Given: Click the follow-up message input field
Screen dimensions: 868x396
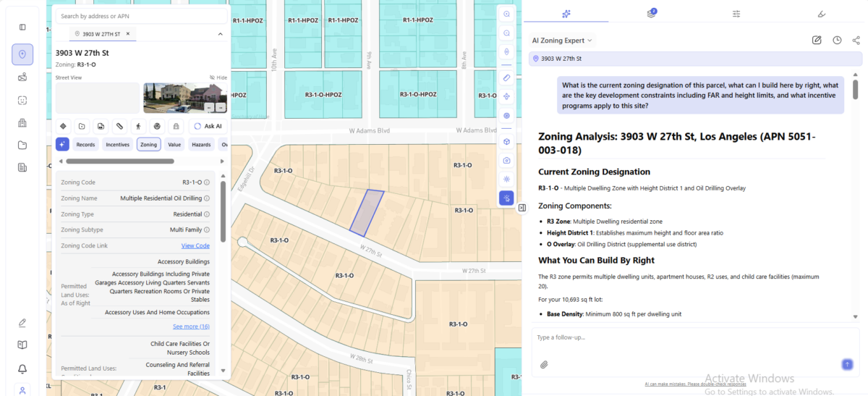Looking at the screenshot, I should [x=694, y=338].
